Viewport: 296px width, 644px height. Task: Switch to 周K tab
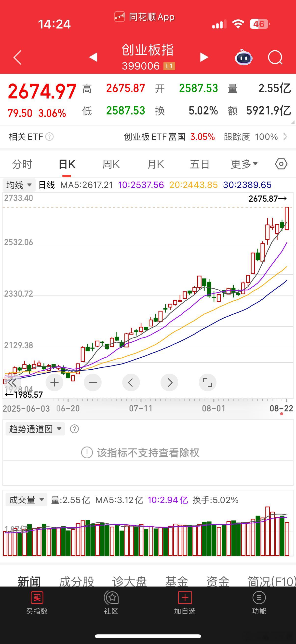coord(111,164)
